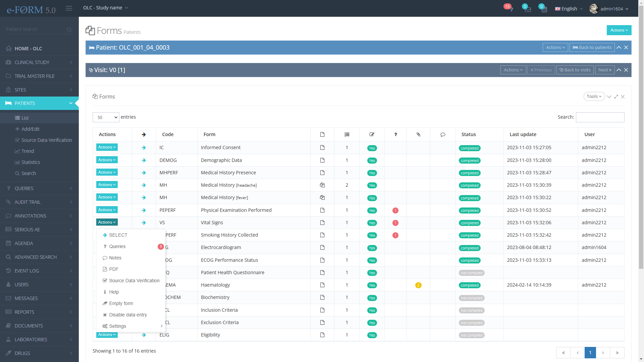Select Source Data Verification in the actions menu
Image resolution: width=644 pixels, height=362 pixels.
point(134,281)
